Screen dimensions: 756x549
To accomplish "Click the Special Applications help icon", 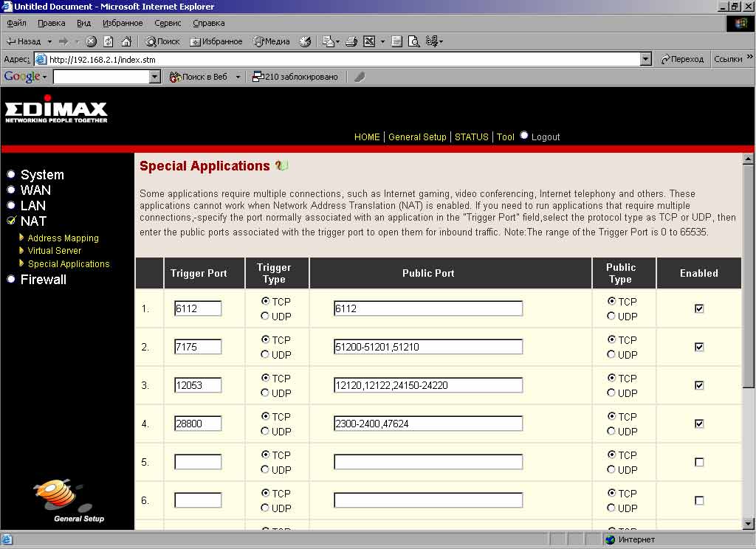I will (x=281, y=166).
